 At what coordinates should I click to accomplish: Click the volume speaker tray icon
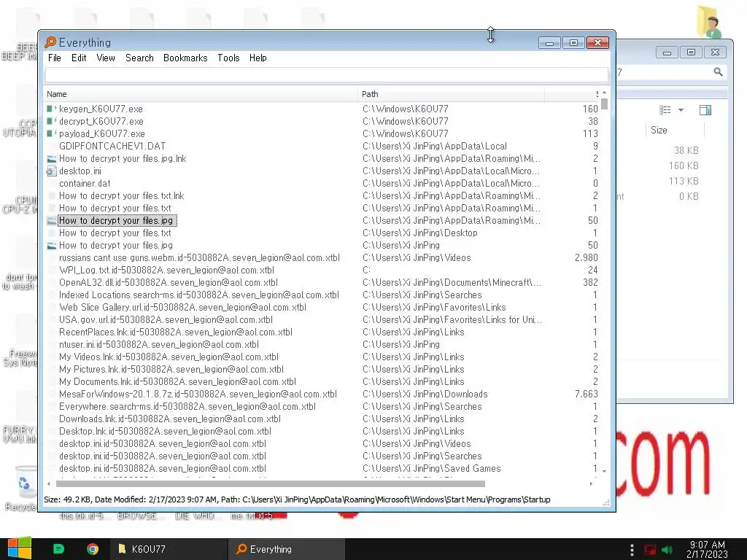pos(667,550)
